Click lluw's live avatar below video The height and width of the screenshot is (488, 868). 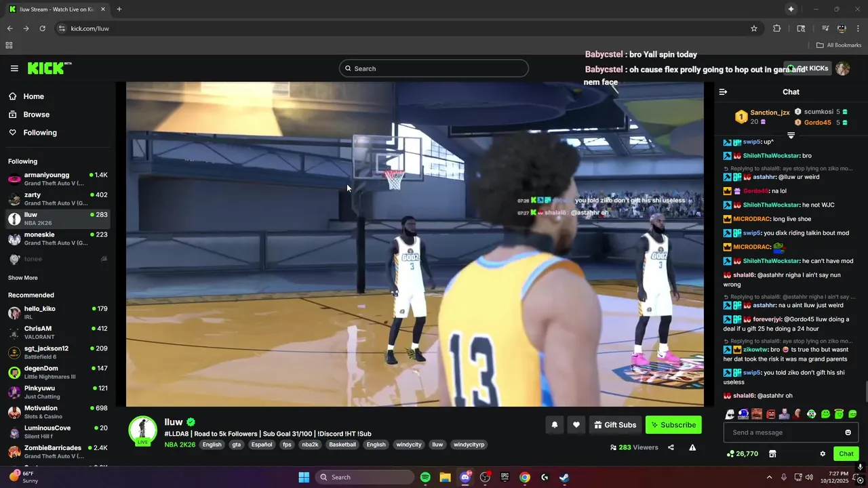[142, 431]
